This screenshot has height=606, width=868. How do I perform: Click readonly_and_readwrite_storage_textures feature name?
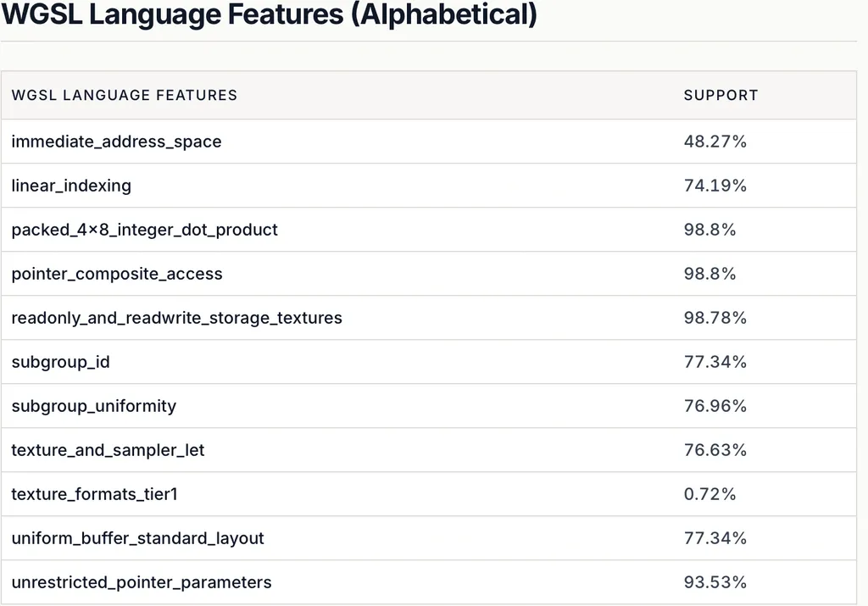(176, 318)
